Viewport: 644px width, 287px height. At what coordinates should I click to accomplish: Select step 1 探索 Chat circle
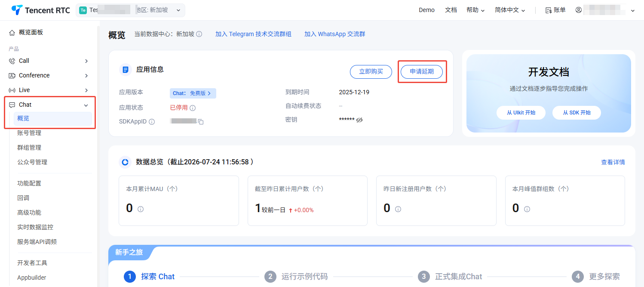(x=130, y=276)
